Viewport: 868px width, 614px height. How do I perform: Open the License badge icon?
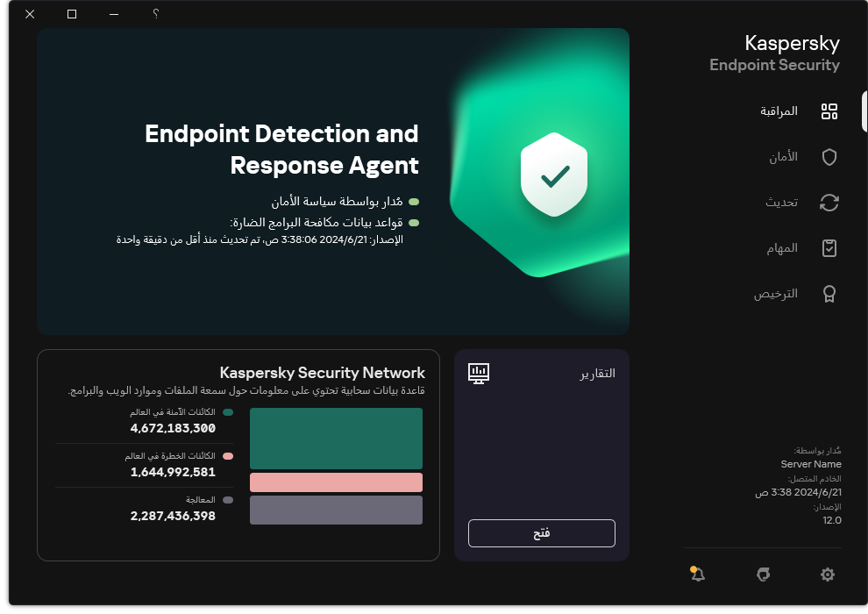tap(829, 294)
